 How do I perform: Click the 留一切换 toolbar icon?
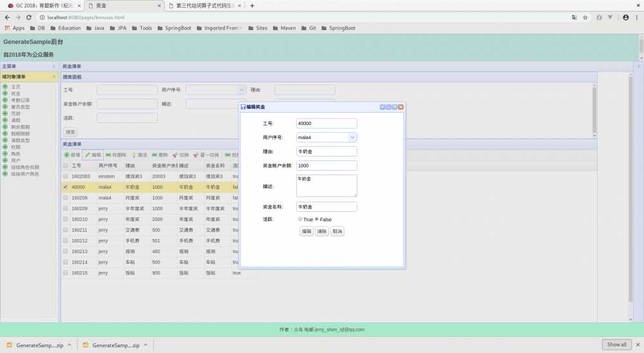point(196,155)
